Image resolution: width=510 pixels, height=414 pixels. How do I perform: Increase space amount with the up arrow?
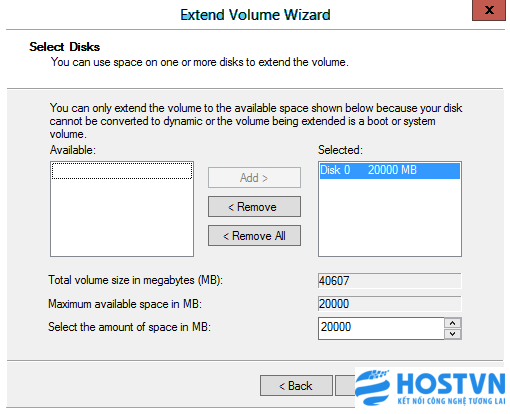453,323
